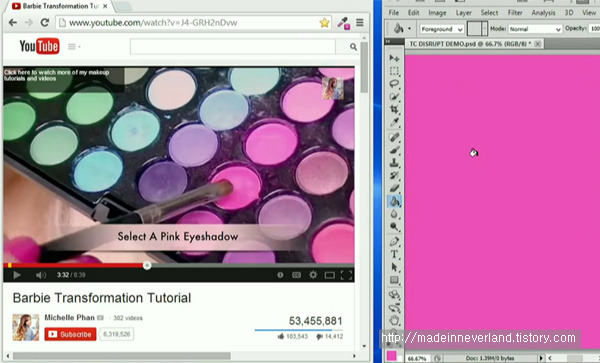Toggle fullscreen on the video player

[346, 275]
